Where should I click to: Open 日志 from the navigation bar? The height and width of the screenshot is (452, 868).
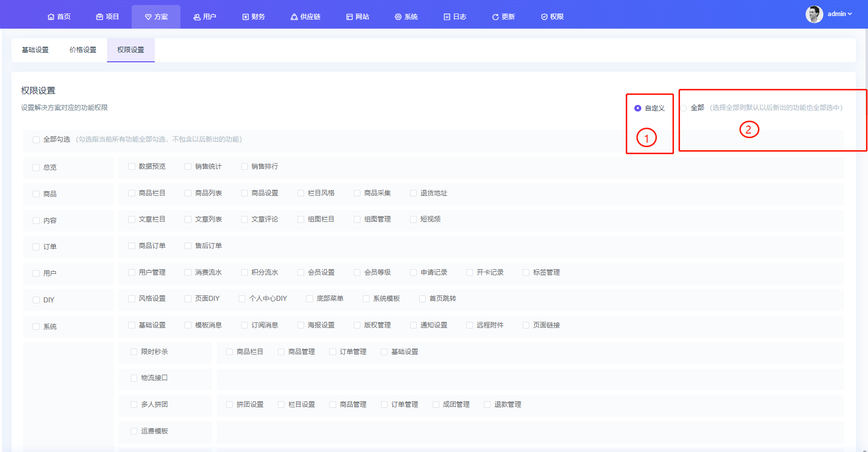pos(455,17)
